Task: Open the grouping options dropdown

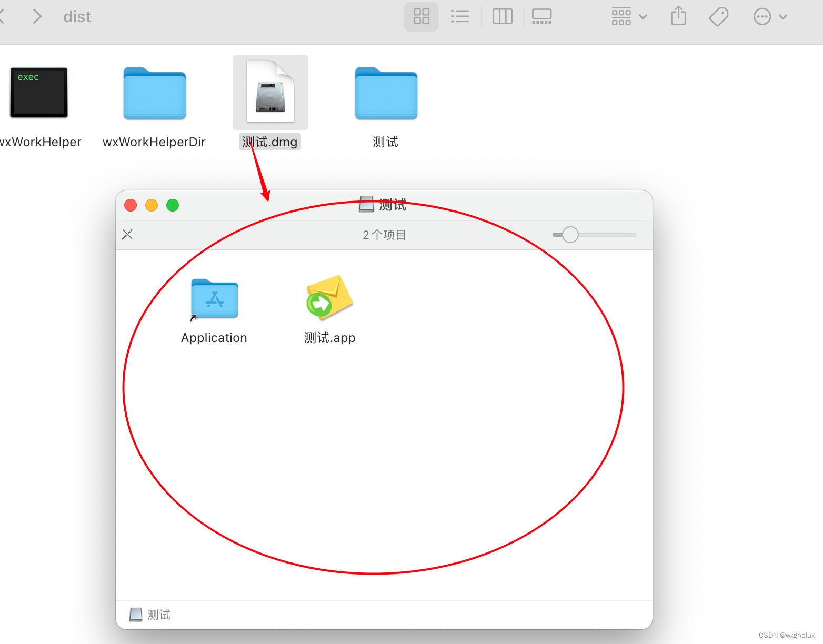Action: [628, 16]
